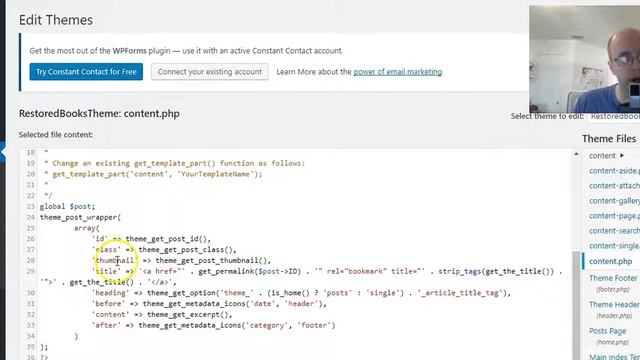Click Try Constant Contact for Free button
Image resolution: width=640 pixels, height=360 pixels.
(86, 72)
